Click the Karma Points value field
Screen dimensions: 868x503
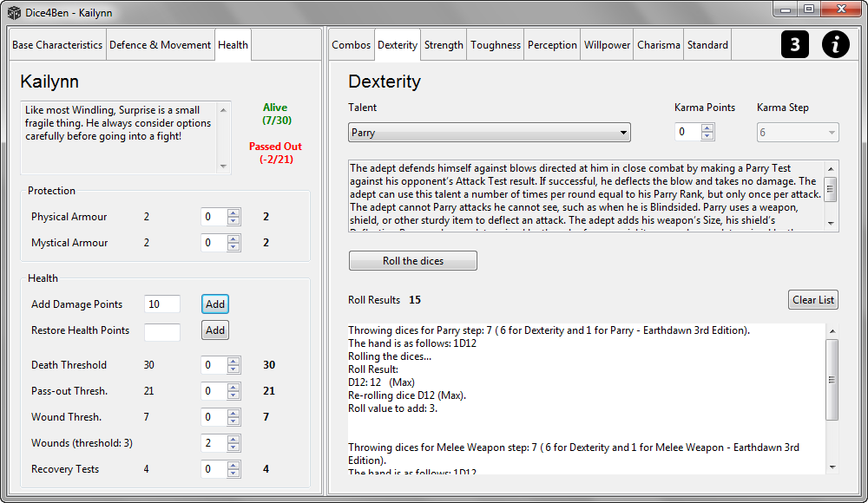[x=687, y=132]
